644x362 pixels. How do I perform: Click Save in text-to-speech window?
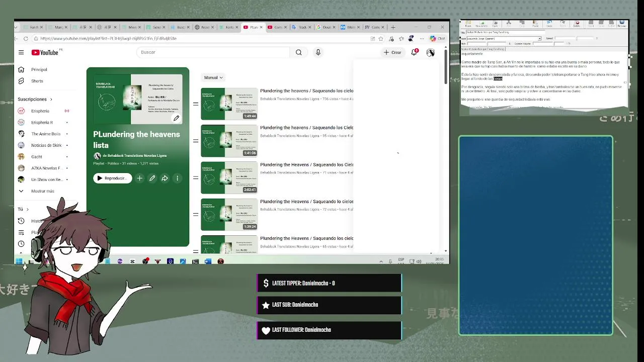(x=495, y=24)
